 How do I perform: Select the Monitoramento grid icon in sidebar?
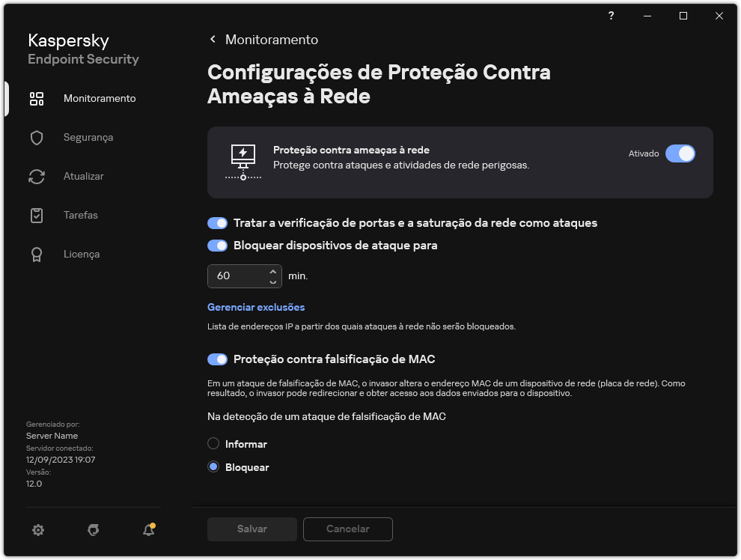(37, 98)
